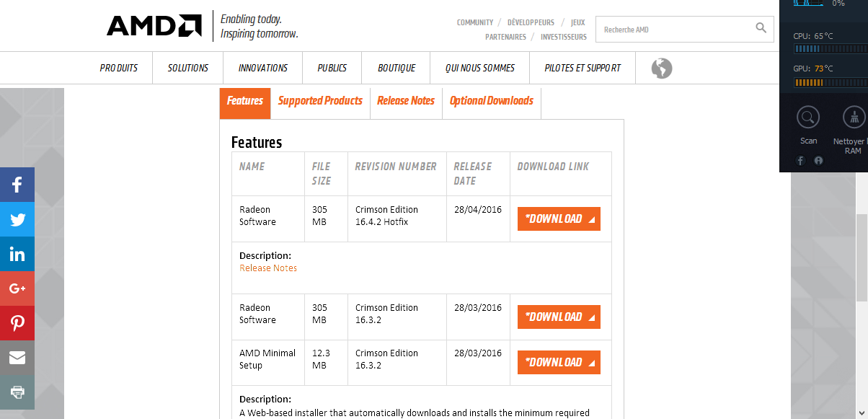The width and height of the screenshot is (868, 419).
Task: Open the SOLUTIONS menu
Action: point(188,68)
